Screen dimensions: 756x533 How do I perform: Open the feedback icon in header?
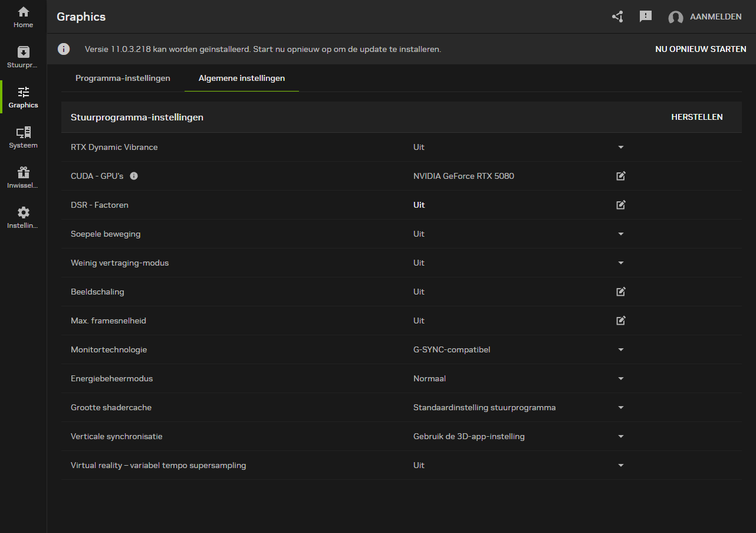click(646, 17)
